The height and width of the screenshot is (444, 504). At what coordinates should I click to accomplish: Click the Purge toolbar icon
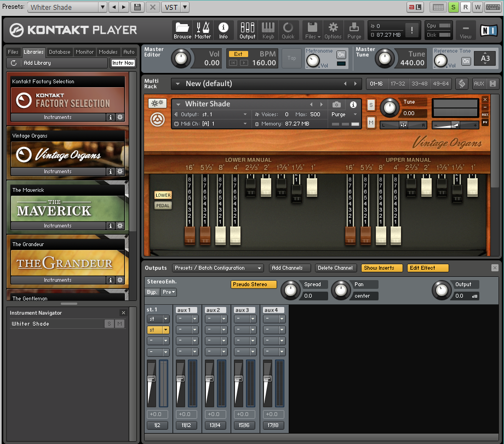click(354, 30)
